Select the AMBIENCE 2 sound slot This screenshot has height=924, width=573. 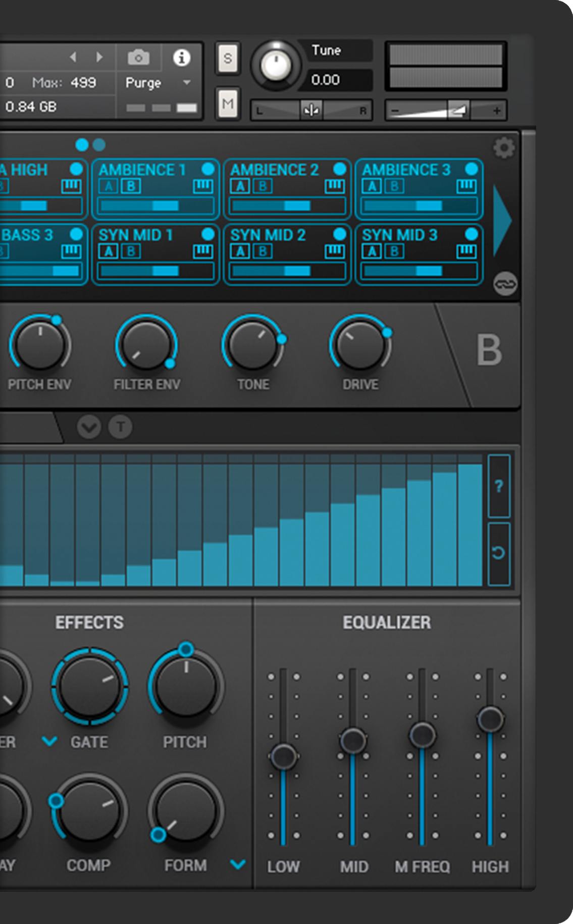(287, 189)
